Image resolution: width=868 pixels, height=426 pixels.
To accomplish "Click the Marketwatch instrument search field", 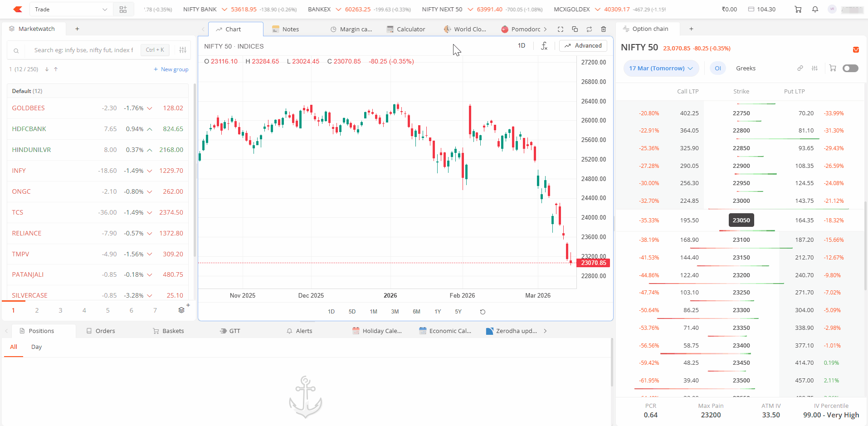I will click(84, 50).
